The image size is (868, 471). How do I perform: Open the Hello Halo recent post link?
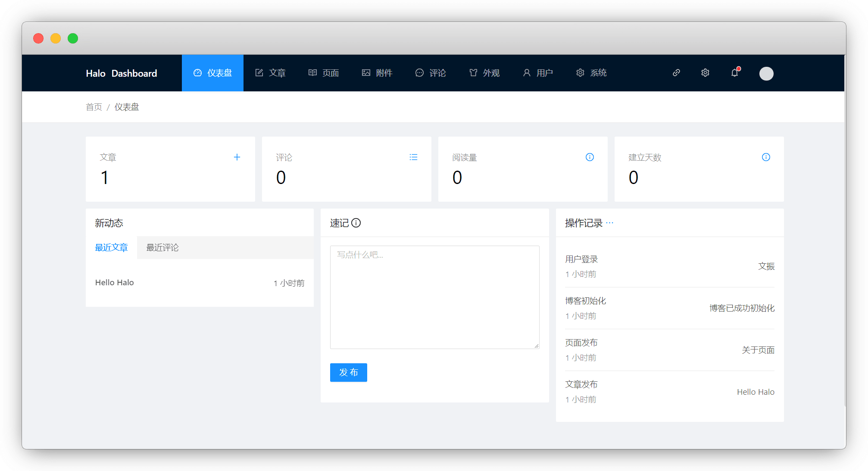(x=115, y=283)
